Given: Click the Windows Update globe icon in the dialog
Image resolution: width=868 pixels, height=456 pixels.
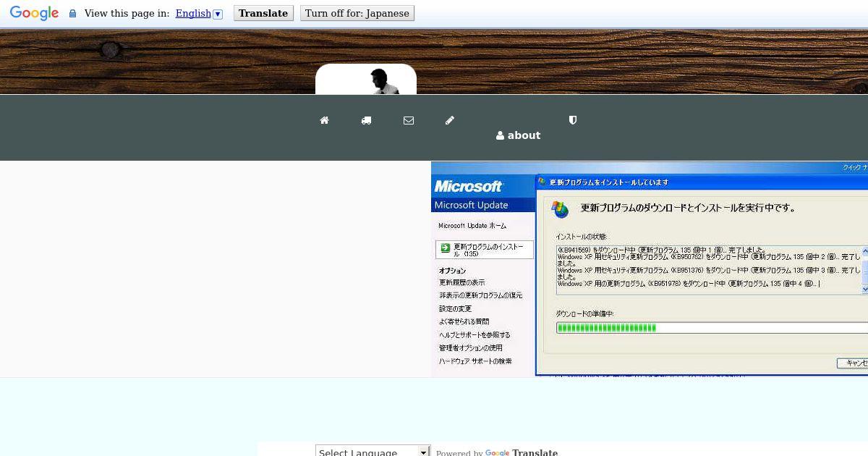Looking at the screenshot, I should coord(560,209).
